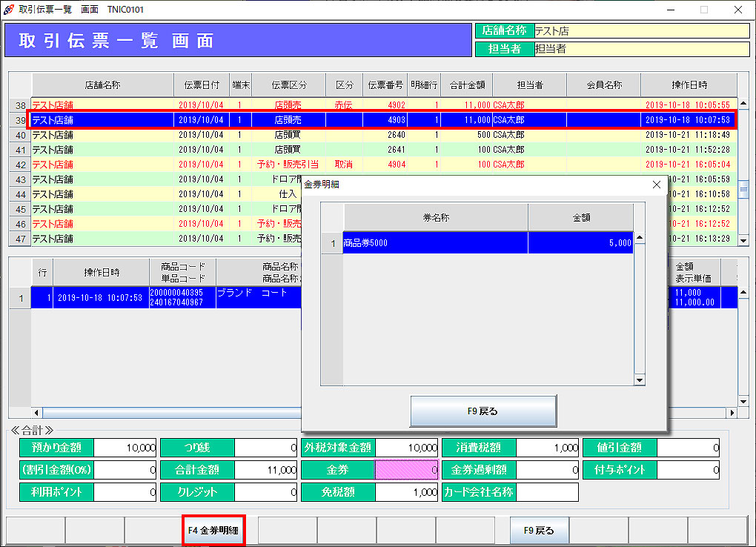Click the 店舗名称 column header

[102, 85]
